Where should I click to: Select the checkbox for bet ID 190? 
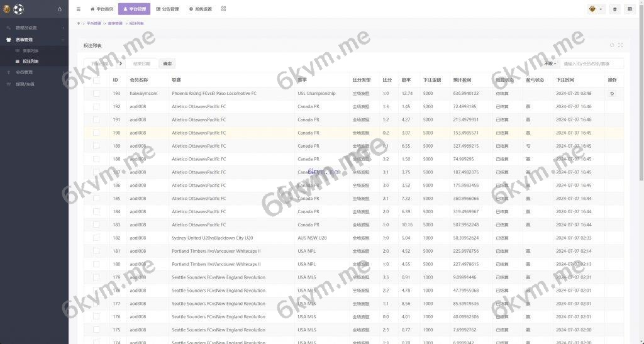pos(96,133)
